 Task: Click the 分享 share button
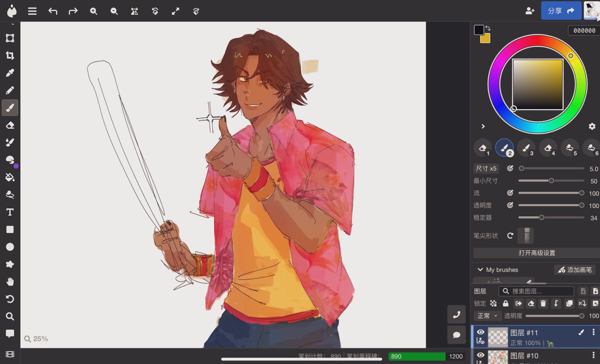click(561, 10)
